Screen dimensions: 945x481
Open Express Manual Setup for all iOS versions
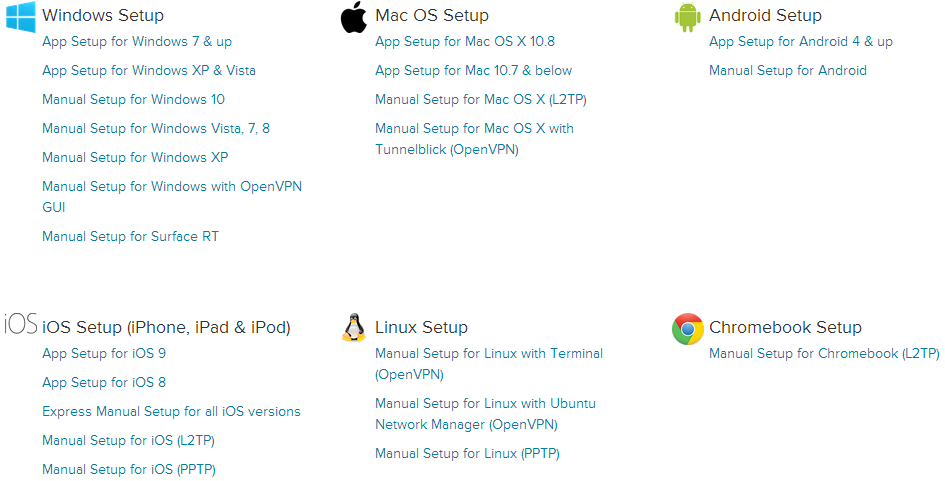171,412
